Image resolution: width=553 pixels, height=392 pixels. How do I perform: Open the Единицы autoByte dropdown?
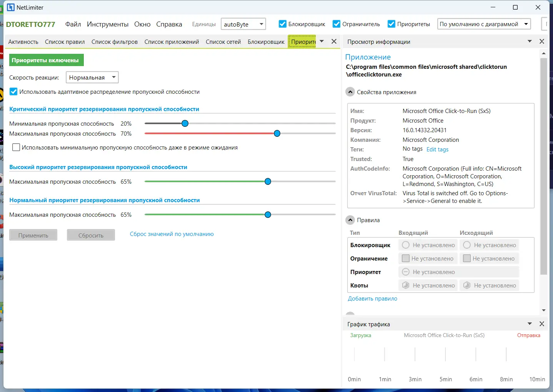click(x=243, y=24)
